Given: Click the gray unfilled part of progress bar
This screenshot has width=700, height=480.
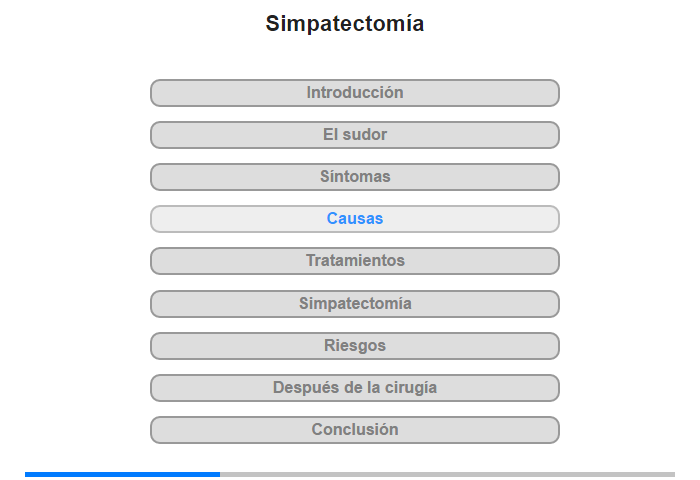Looking at the screenshot, I should (447, 474).
